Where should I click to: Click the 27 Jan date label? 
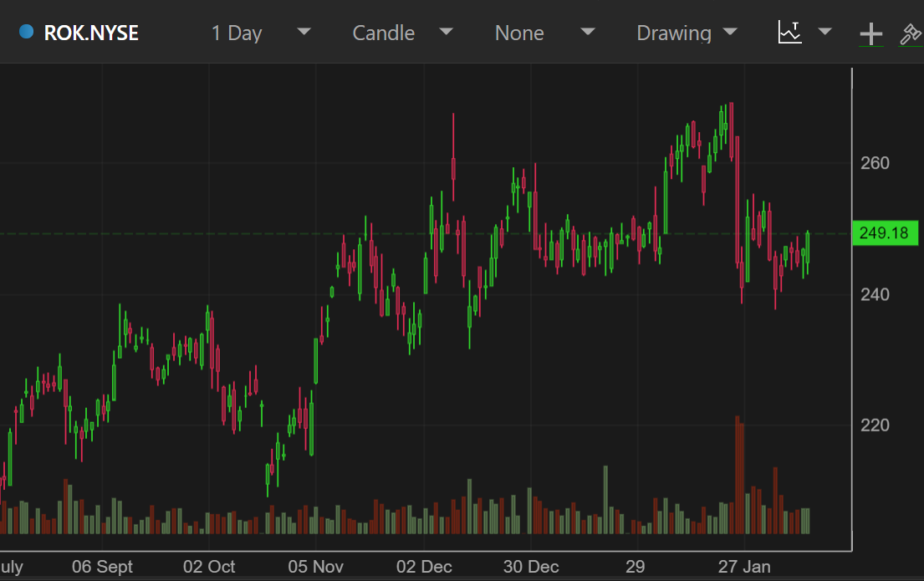tap(744, 567)
